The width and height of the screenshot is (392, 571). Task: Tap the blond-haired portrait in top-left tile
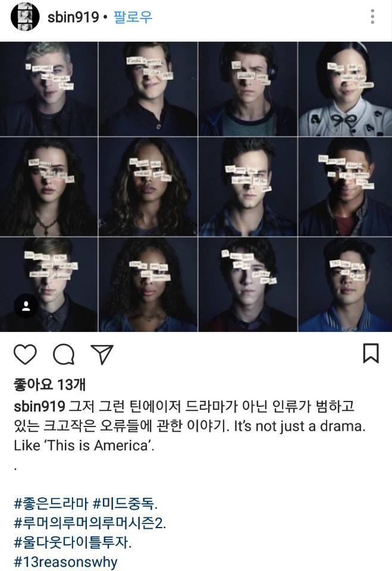coord(48,89)
